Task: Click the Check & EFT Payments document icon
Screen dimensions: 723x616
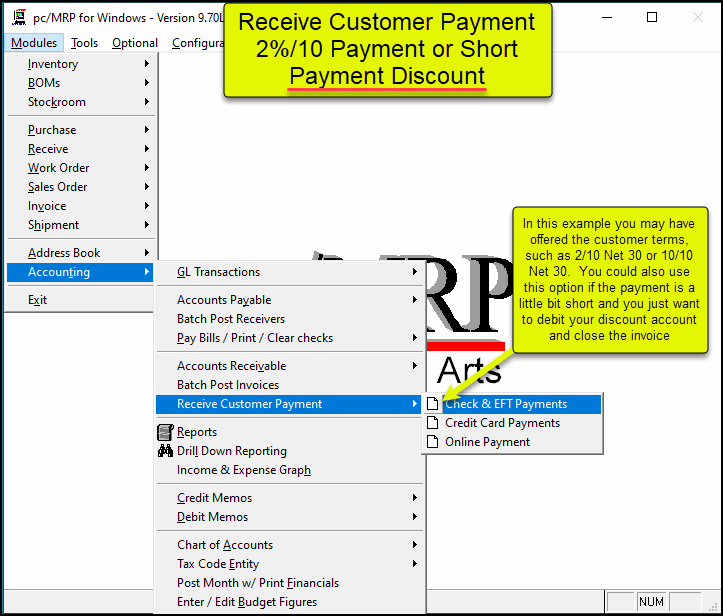Action: 432,404
